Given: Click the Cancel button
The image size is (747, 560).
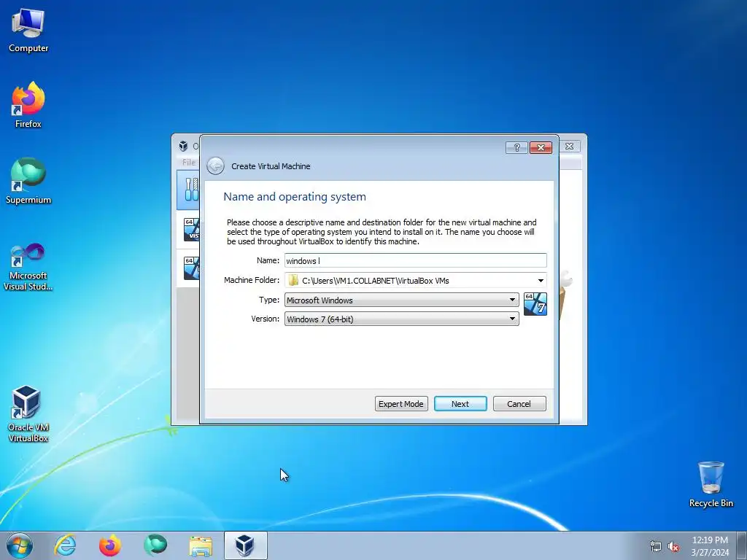Looking at the screenshot, I should click(519, 404).
